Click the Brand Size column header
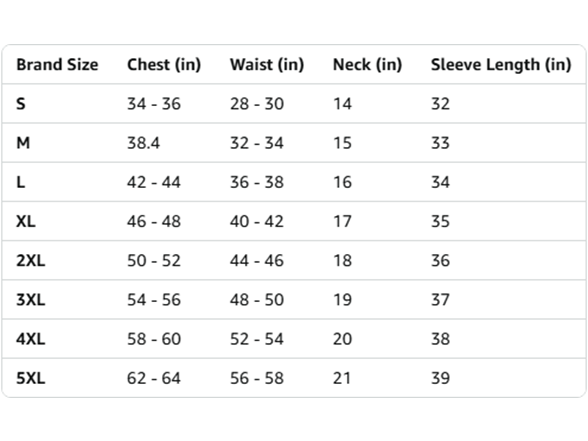The height and width of the screenshot is (441, 588). 57,64
